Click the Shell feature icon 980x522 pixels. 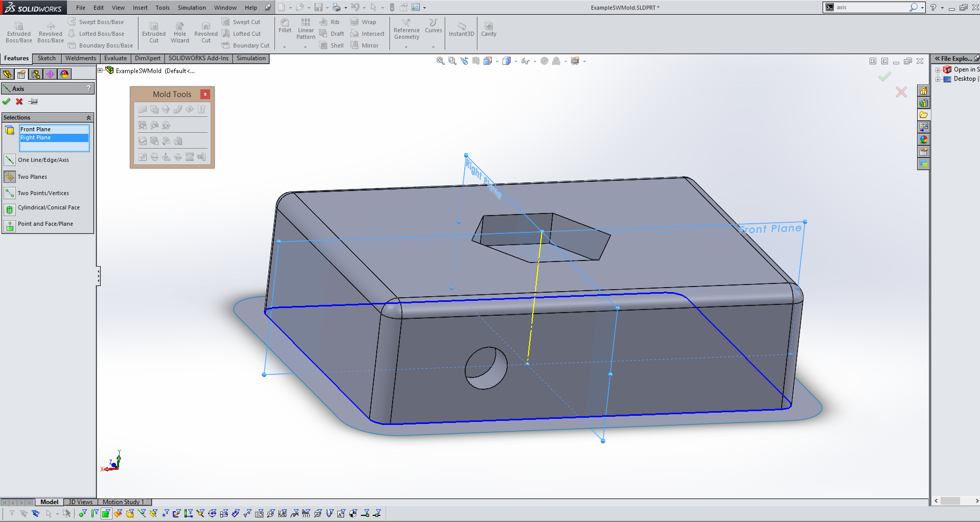coord(331,45)
